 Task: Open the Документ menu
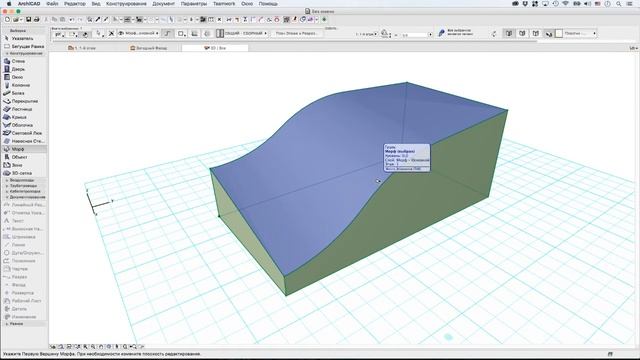163,4
